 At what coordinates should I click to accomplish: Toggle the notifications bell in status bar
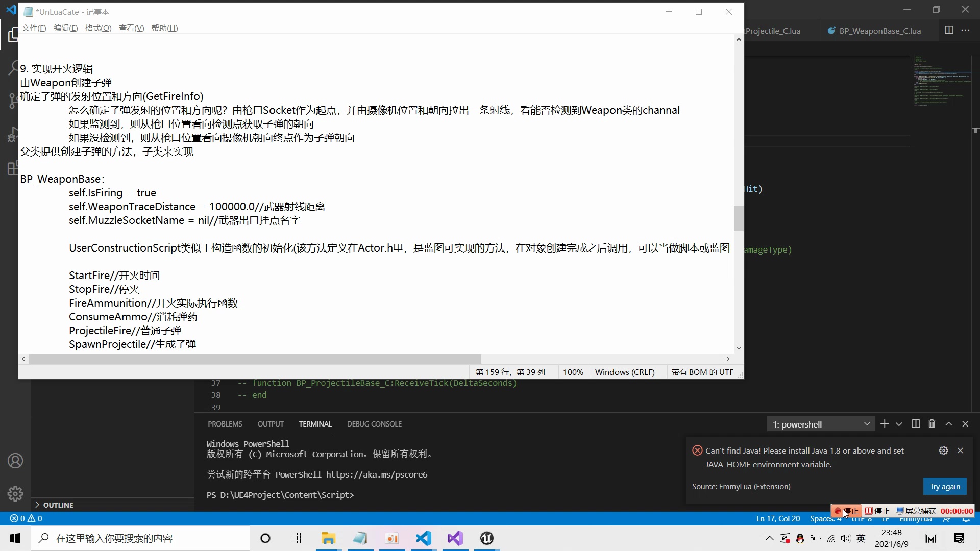pyautogui.click(x=966, y=518)
